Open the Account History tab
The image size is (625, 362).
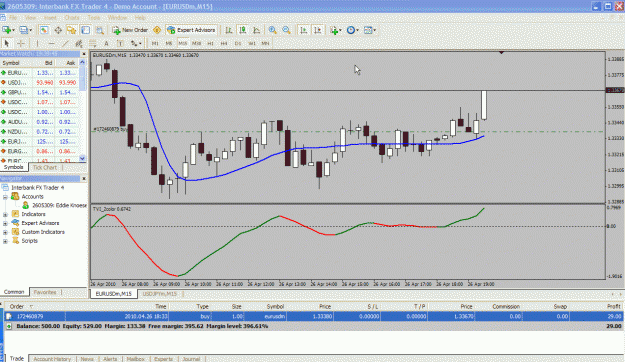pyautogui.click(x=52, y=359)
